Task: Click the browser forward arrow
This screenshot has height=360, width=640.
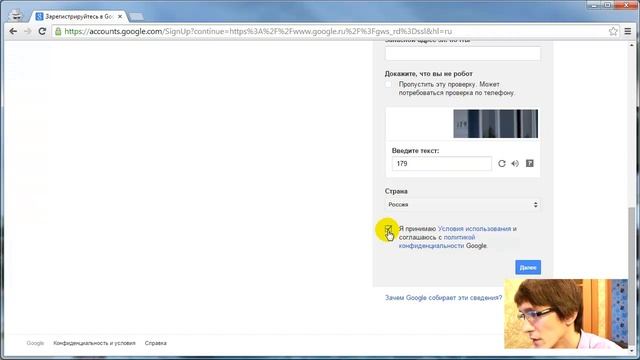Action: click(27, 31)
